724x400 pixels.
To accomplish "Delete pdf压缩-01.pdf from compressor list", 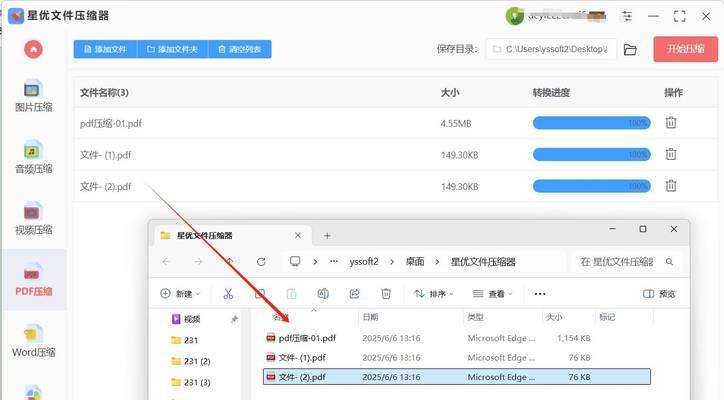I will [x=671, y=123].
